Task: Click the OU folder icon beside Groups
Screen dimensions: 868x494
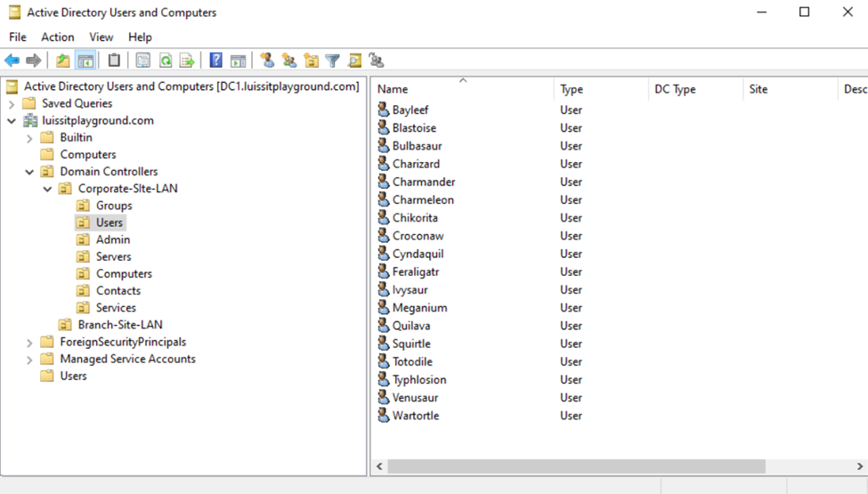Action: click(83, 206)
